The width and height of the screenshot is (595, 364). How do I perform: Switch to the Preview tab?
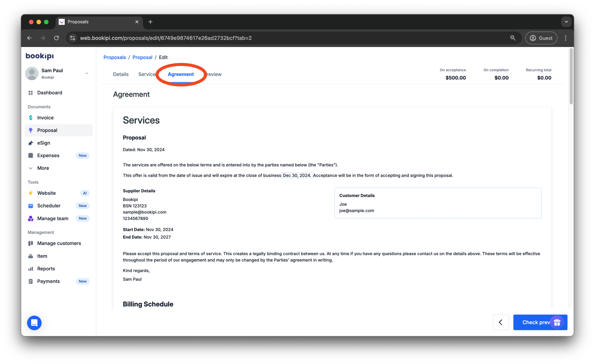214,74
